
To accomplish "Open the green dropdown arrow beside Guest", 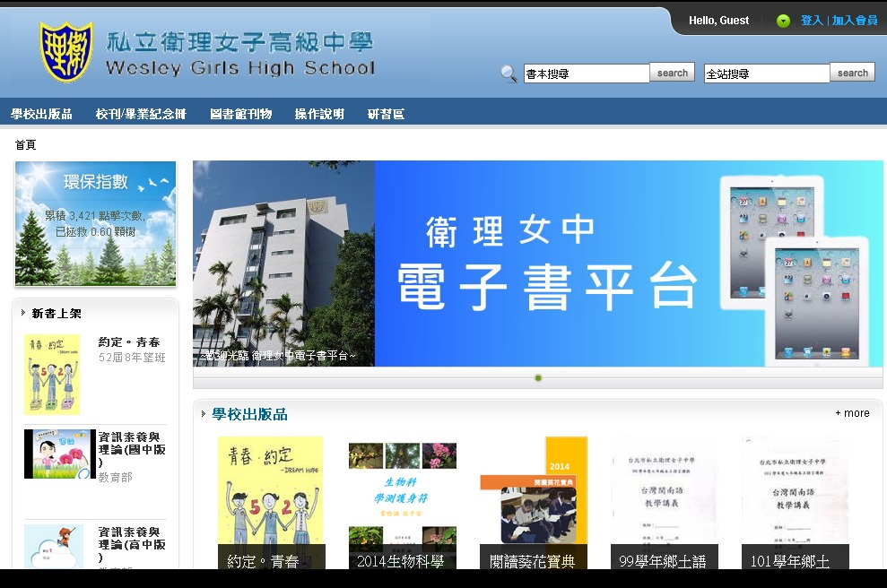I will tap(784, 21).
